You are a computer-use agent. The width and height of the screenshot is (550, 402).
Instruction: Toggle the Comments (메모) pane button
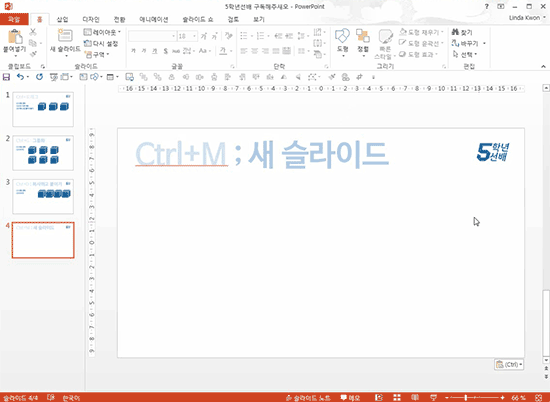350,398
